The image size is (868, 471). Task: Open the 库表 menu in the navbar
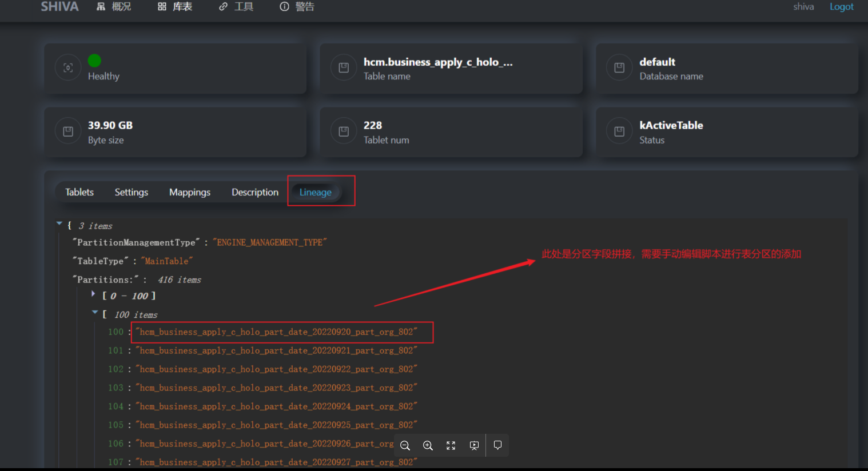(x=176, y=7)
